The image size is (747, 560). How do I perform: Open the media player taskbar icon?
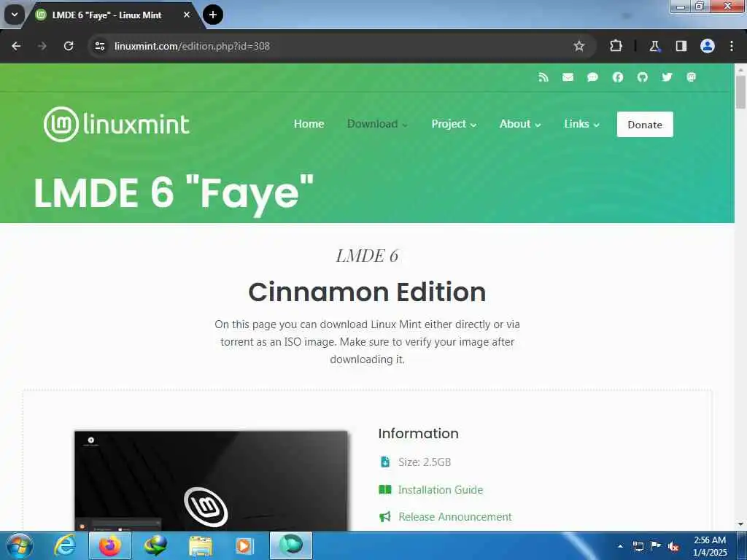tap(244, 545)
